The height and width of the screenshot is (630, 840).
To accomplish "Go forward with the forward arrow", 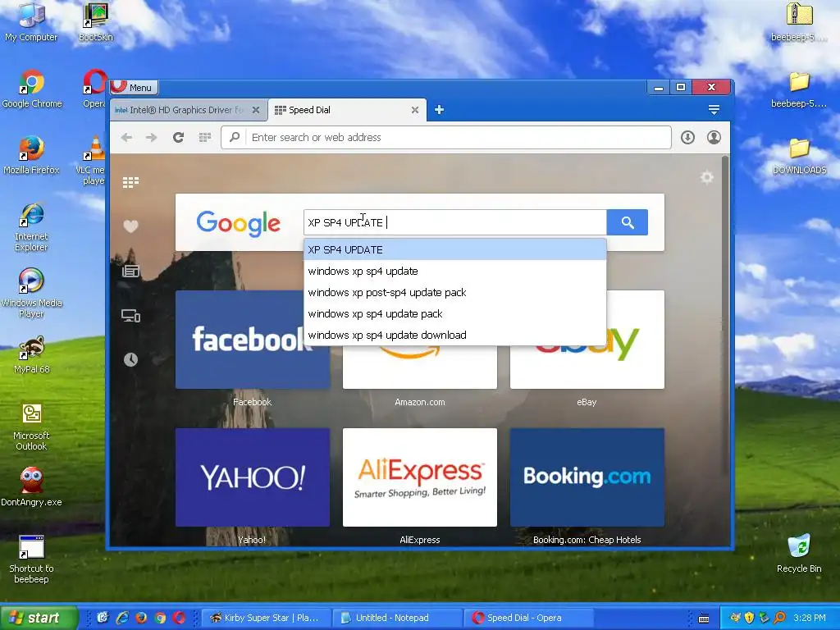I will (x=152, y=138).
